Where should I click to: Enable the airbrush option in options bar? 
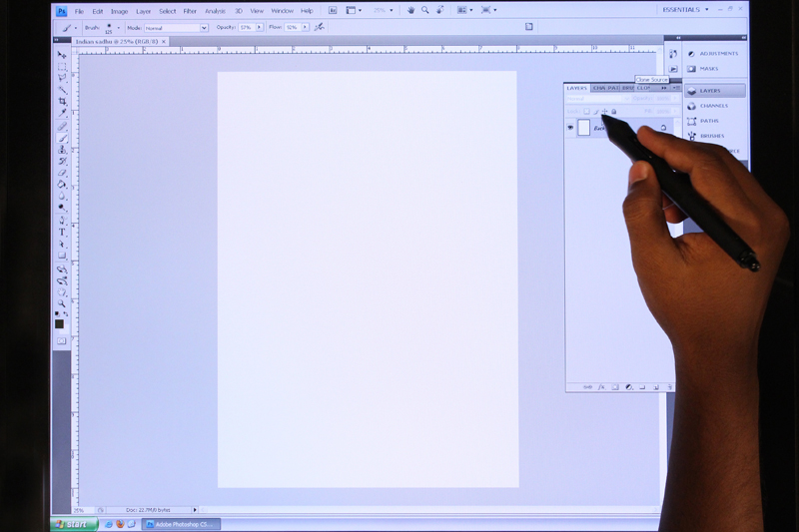point(319,27)
